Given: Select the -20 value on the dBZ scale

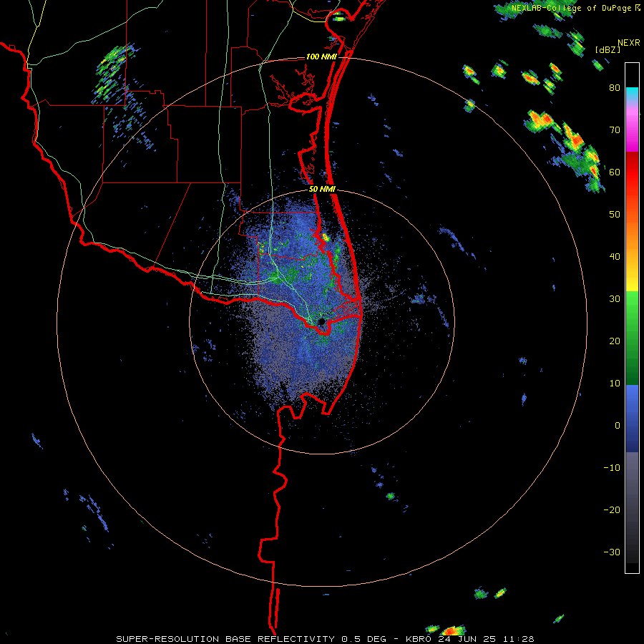Looking at the screenshot, I should pos(612,510).
